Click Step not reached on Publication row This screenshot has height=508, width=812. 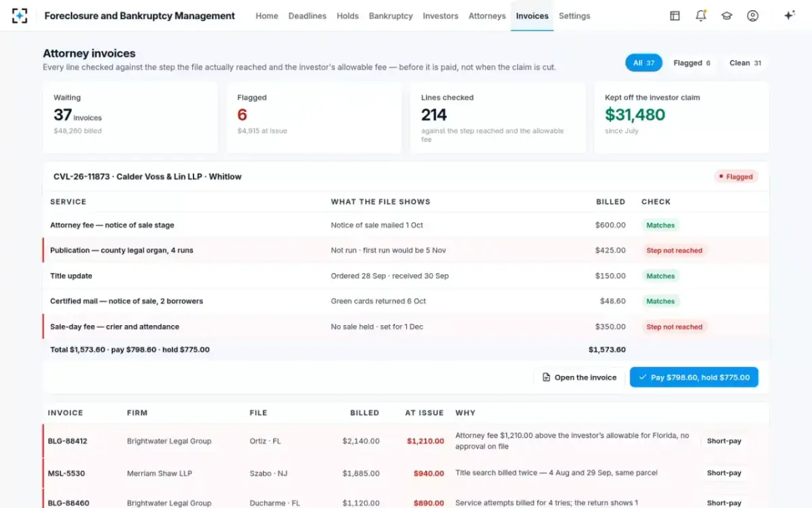click(674, 251)
